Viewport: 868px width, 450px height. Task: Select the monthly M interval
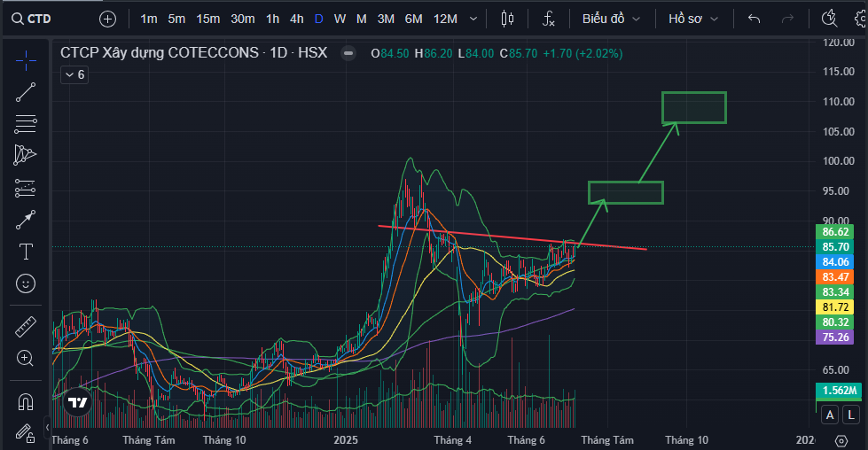(362, 19)
